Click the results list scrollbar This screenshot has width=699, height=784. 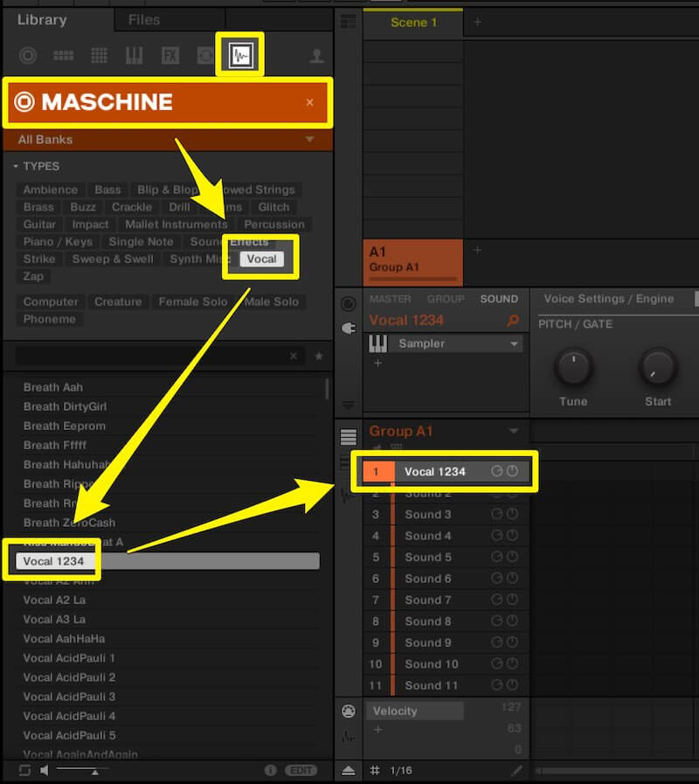pos(327,388)
